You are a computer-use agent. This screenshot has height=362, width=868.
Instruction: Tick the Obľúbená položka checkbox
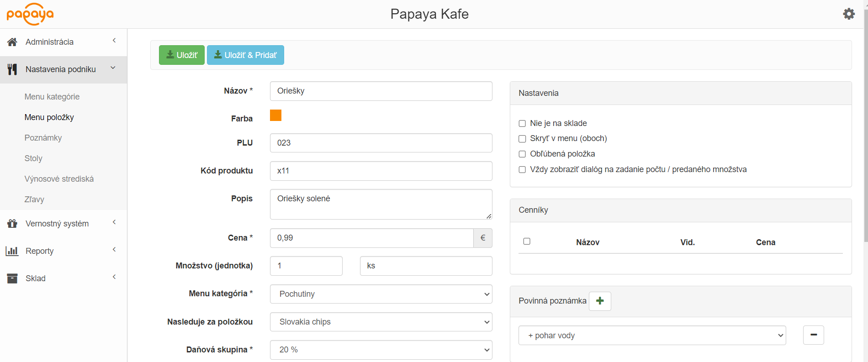(522, 154)
